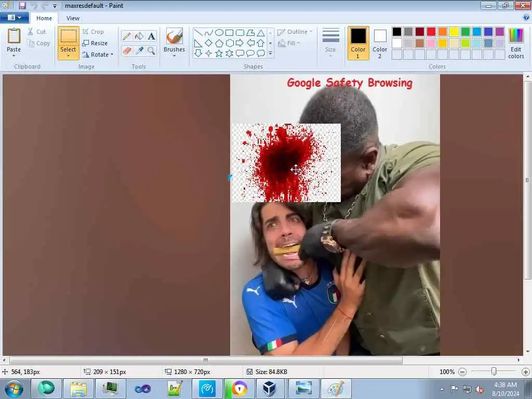Open VirtualBox cube taskbar icon
532x399 pixels.
tap(270, 389)
